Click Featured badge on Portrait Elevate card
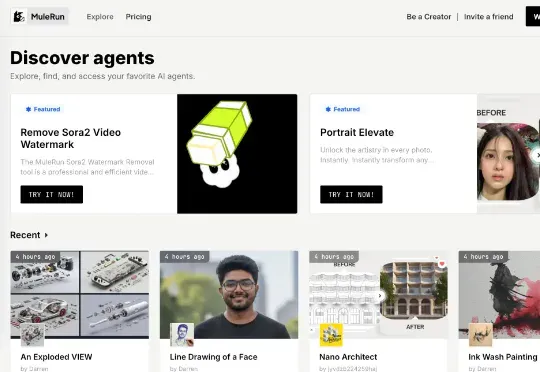Viewport: 540px width, 372px height. coord(343,109)
